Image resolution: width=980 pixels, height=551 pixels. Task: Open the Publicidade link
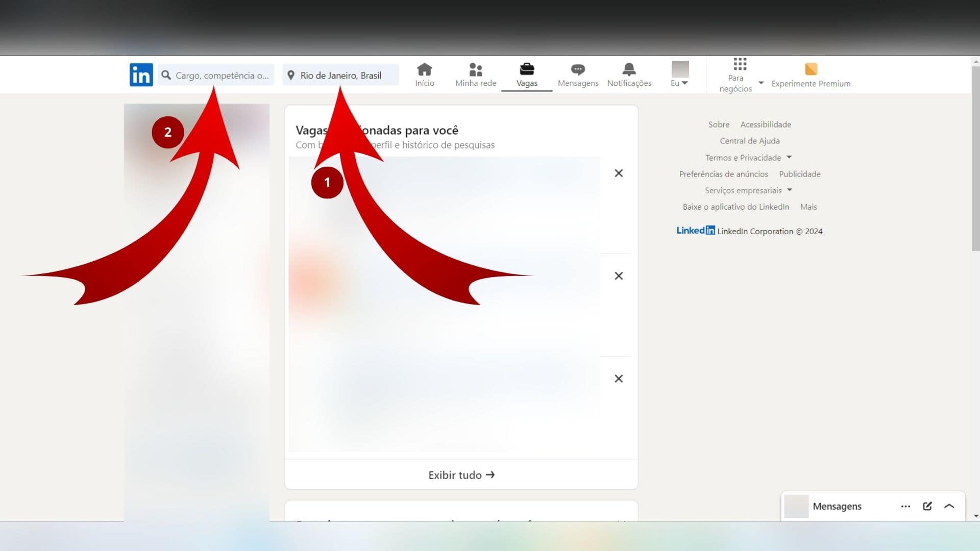coord(799,174)
